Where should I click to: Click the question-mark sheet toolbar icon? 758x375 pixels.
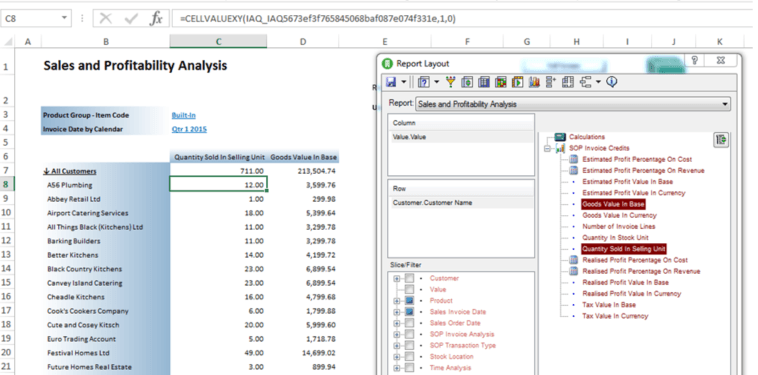click(x=424, y=82)
